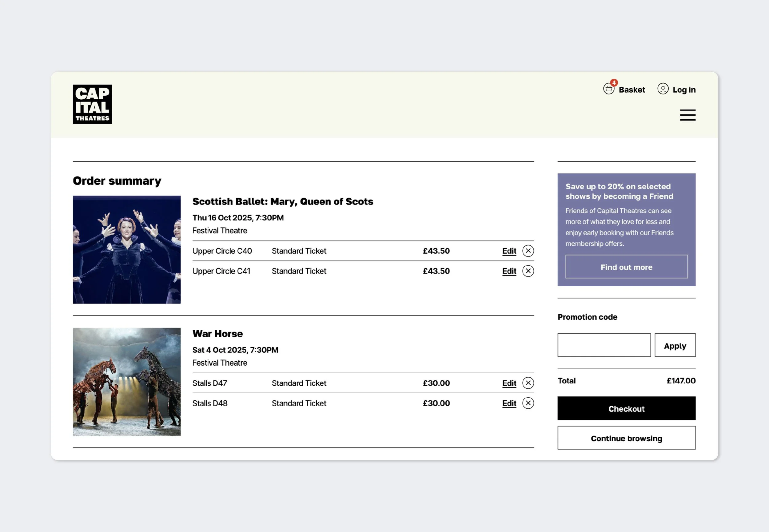Open the basket icon with badge
769x532 pixels.
click(609, 89)
